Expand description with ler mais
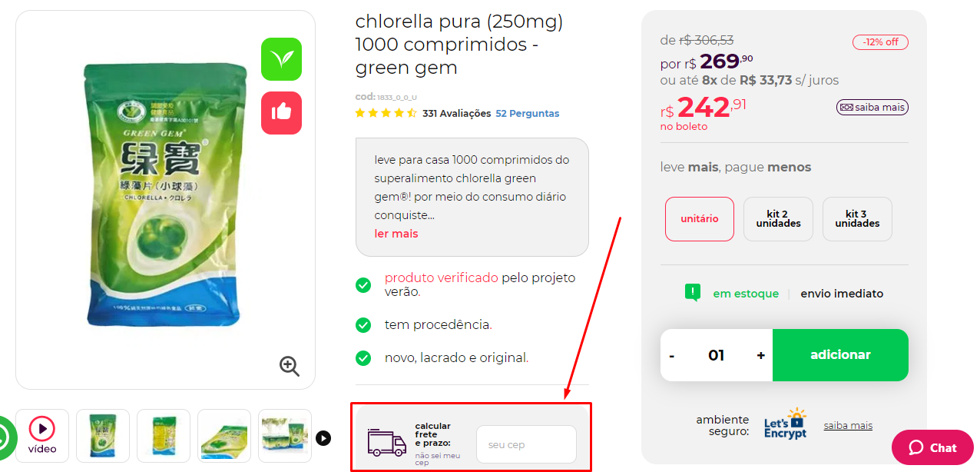 tap(396, 234)
